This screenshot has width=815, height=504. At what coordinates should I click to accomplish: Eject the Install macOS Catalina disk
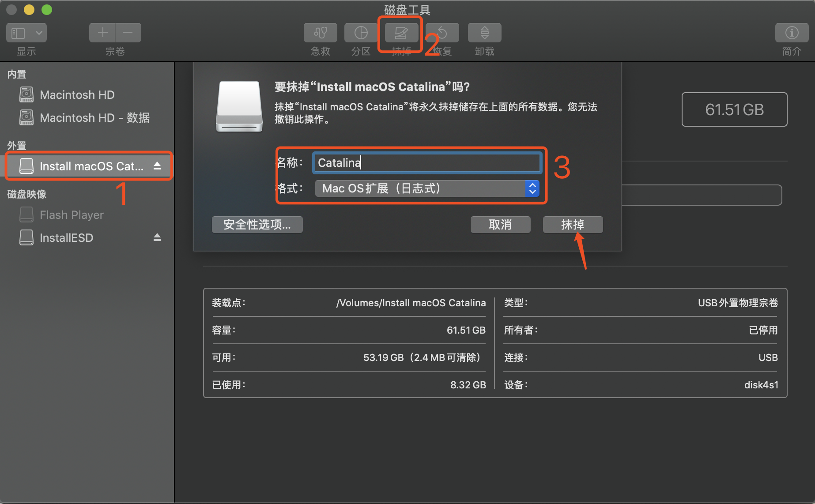[x=157, y=166]
